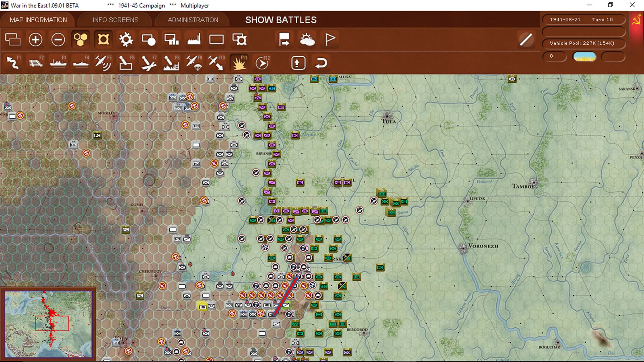Select F5 air recon mode
This screenshot has height=362, width=644.
tap(104, 63)
